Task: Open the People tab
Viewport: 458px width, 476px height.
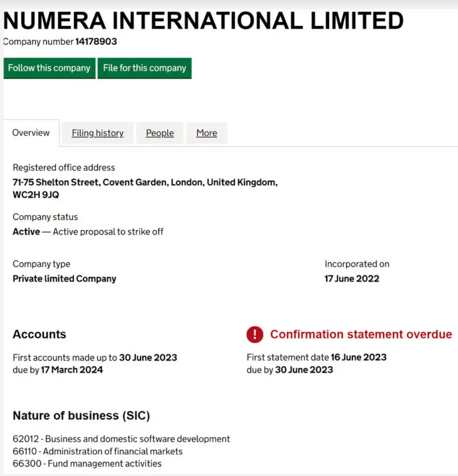Action: click(159, 133)
